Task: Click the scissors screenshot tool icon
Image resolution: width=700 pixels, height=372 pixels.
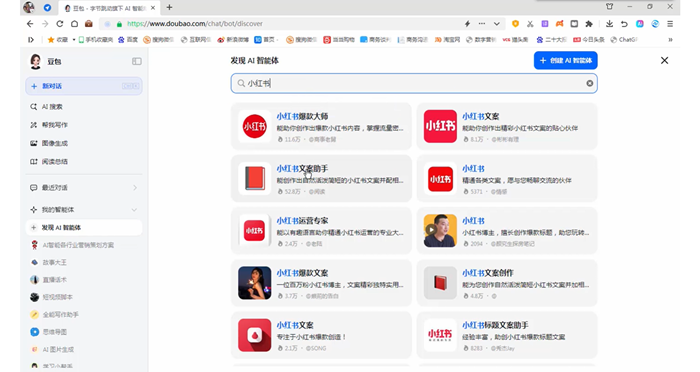Action: 530,24
